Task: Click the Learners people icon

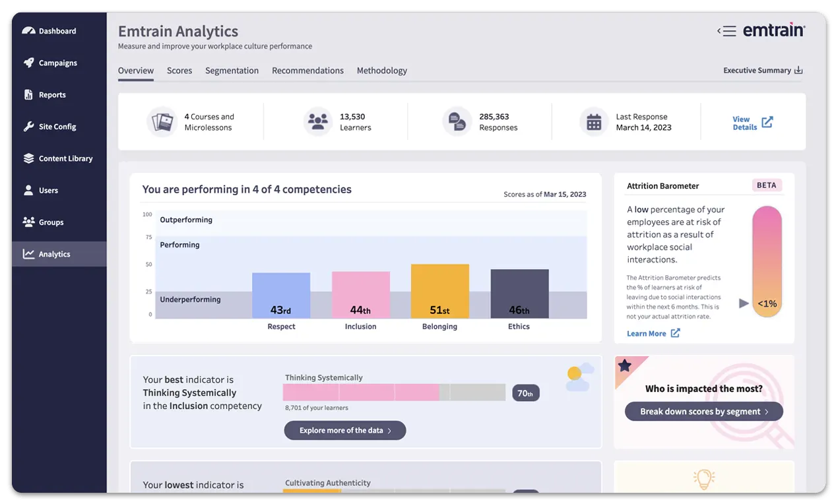Action: tap(318, 122)
